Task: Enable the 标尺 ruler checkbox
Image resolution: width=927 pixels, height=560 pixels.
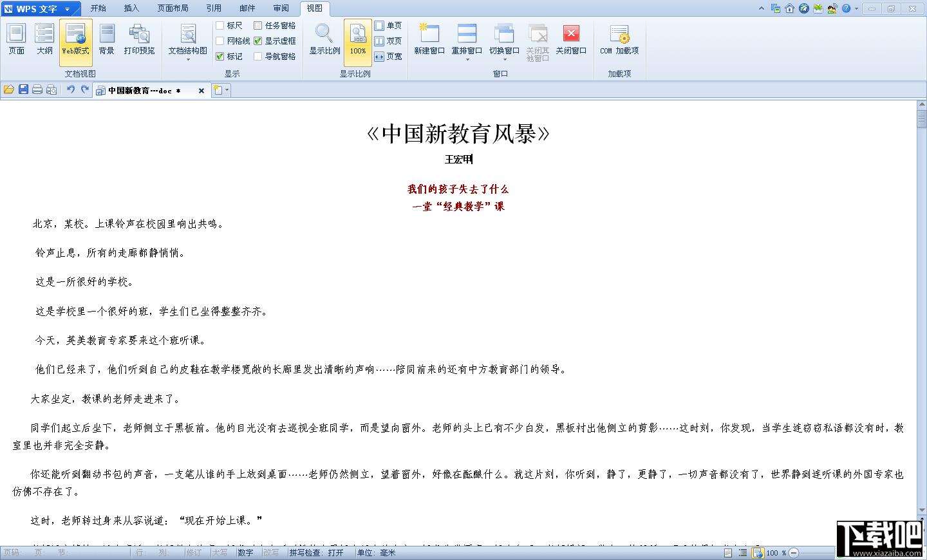Action: (x=221, y=25)
